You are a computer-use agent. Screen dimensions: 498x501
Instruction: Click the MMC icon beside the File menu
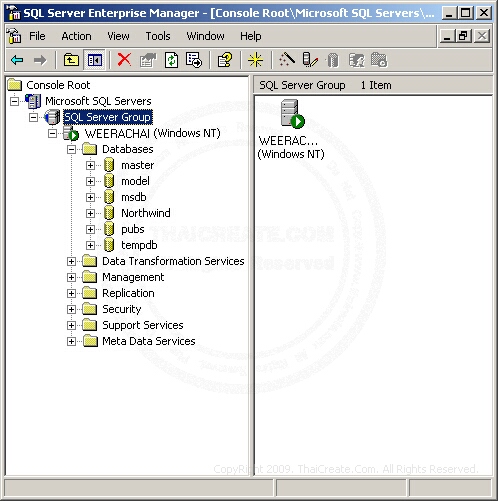click(14, 36)
